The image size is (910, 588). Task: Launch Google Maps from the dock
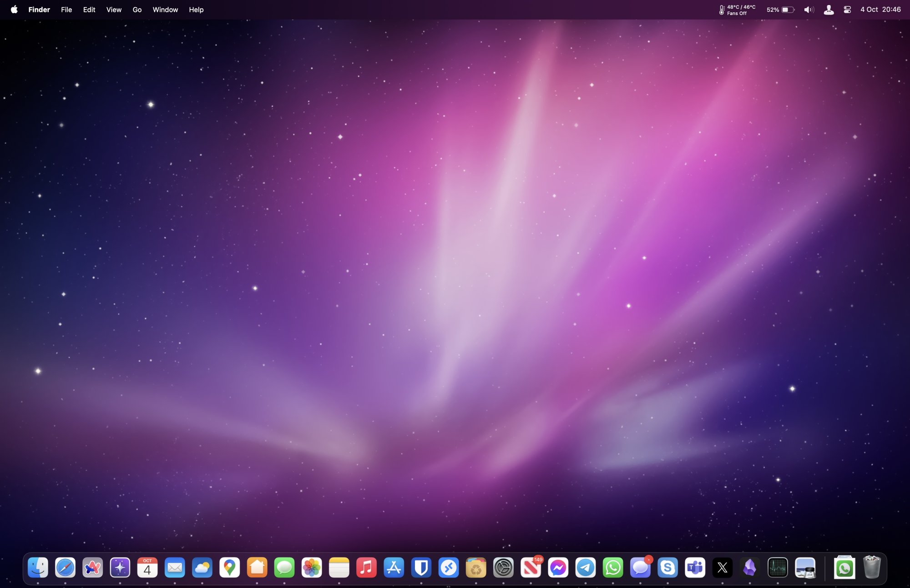click(x=229, y=568)
